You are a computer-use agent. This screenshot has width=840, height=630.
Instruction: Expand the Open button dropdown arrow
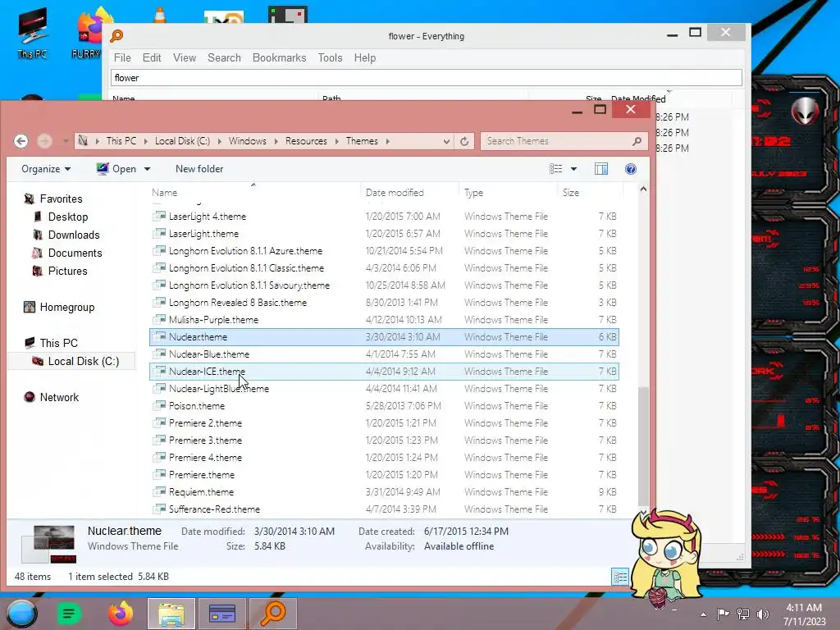pos(147,169)
